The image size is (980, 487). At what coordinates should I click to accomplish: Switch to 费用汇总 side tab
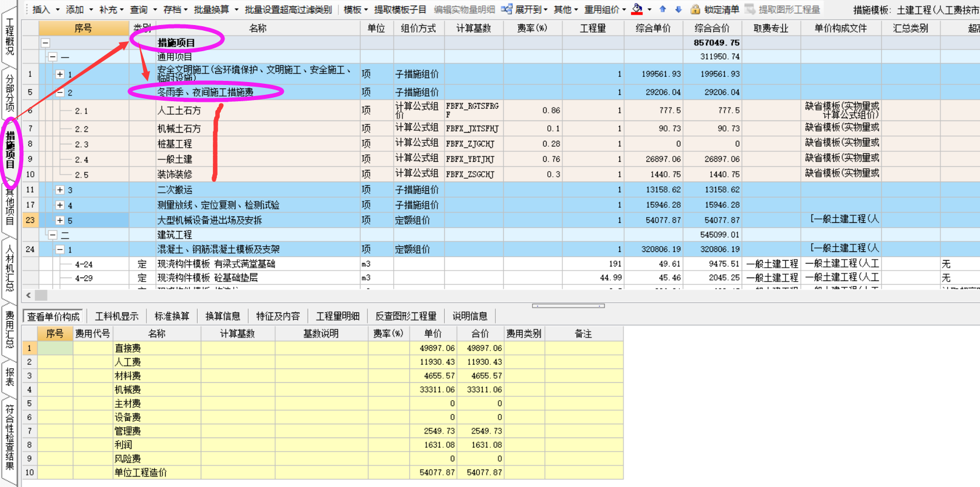(x=10, y=329)
